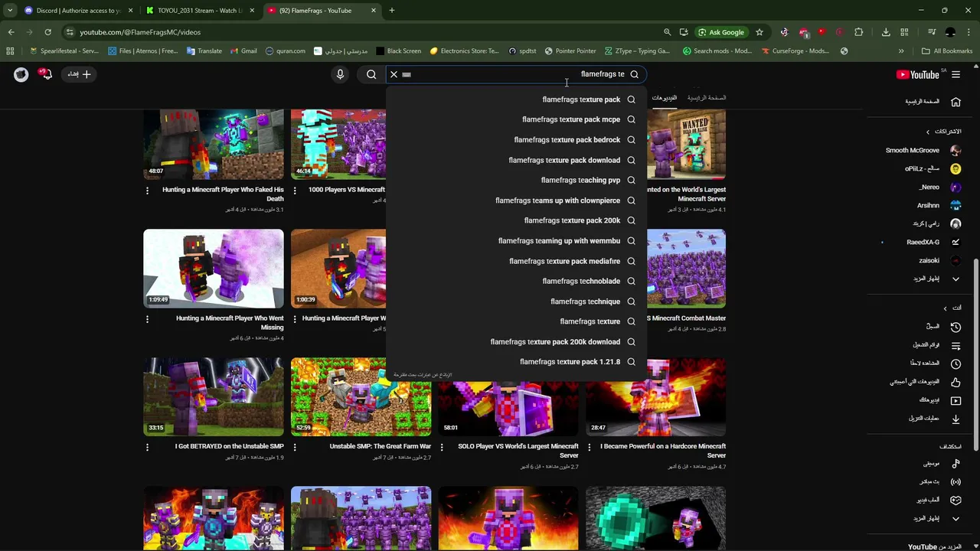Switch to the TOYOU_2031 Stream browser tab

point(200,11)
